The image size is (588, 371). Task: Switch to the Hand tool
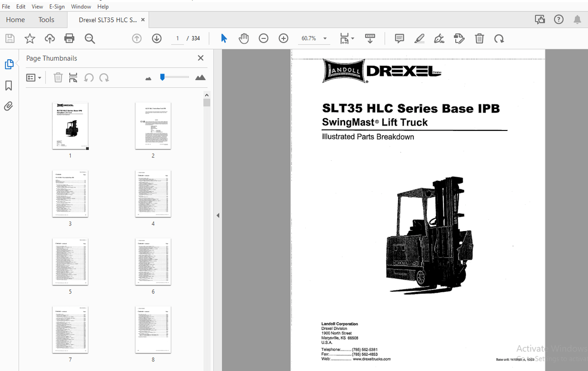tap(244, 38)
